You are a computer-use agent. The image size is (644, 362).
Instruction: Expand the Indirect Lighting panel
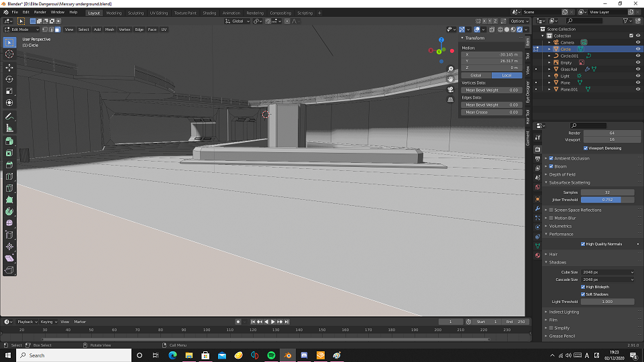point(564,312)
